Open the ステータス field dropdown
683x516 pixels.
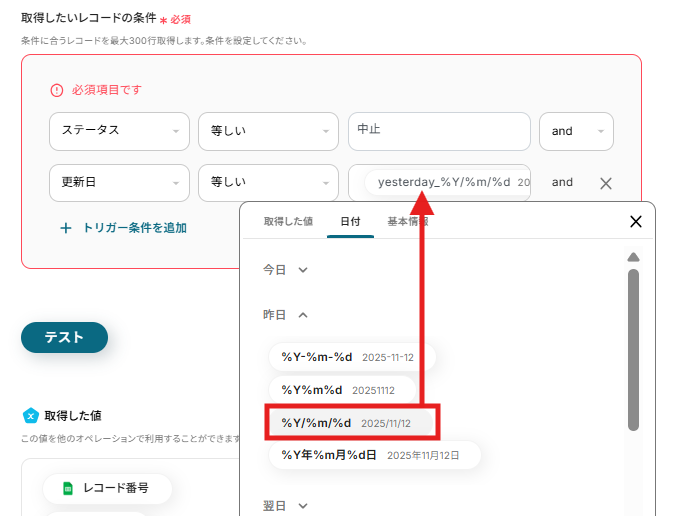(x=119, y=132)
